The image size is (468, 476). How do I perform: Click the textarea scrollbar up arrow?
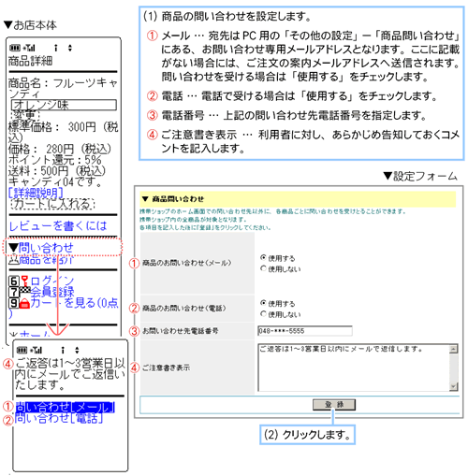click(x=454, y=349)
